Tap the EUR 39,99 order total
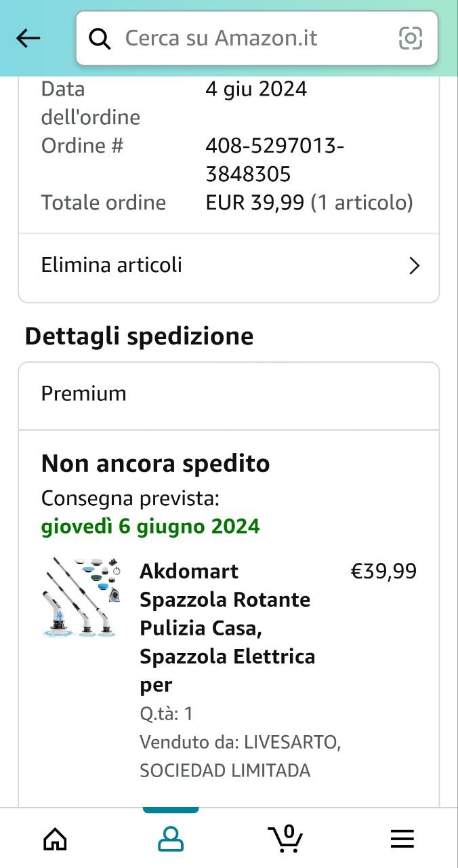The width and height of the screenshot is (458, 868). (x=255, y=203)
